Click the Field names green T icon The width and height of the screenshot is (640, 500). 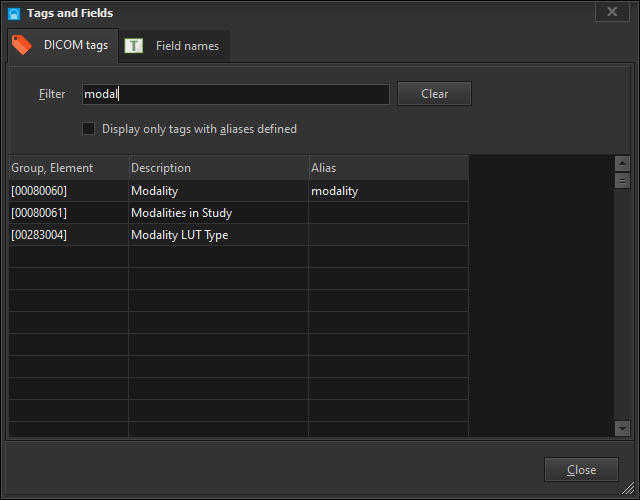[x=134, y=46]
